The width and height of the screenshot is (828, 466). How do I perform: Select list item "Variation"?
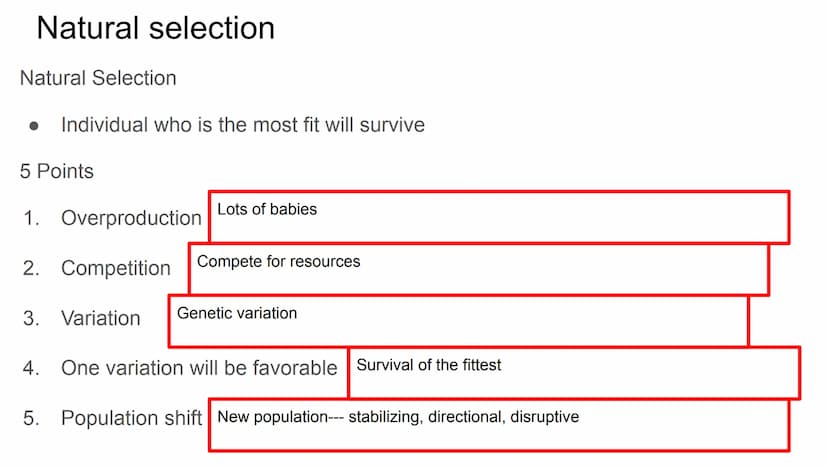[101, 318]
